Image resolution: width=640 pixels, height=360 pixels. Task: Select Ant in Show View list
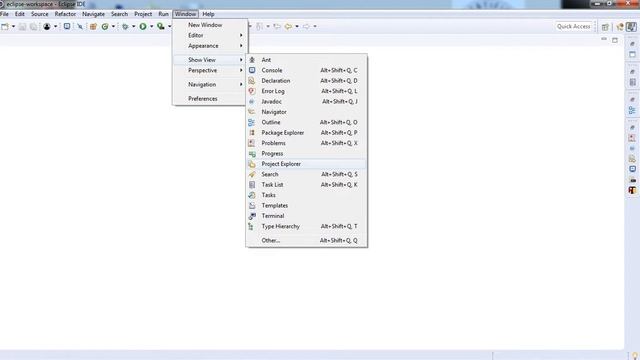306,60
